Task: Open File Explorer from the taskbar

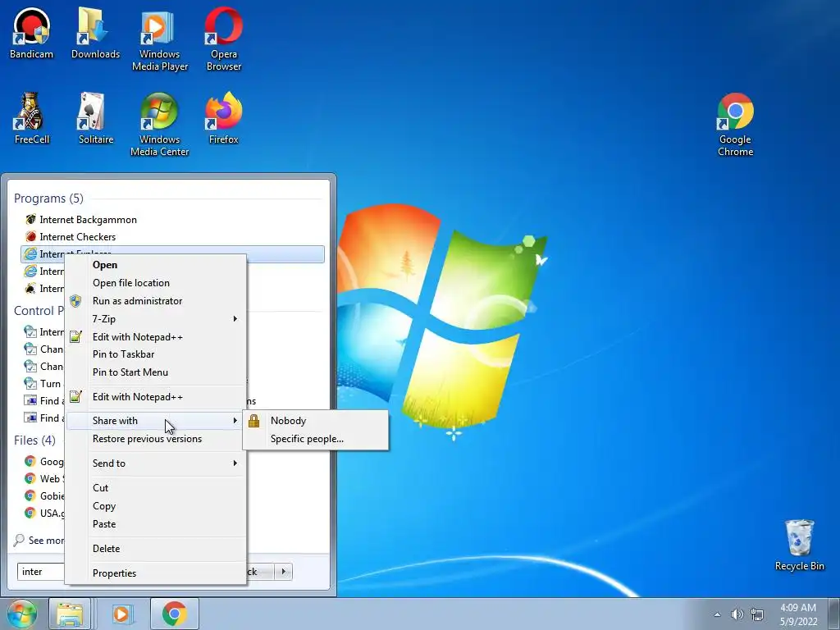Action: [71, 614]
